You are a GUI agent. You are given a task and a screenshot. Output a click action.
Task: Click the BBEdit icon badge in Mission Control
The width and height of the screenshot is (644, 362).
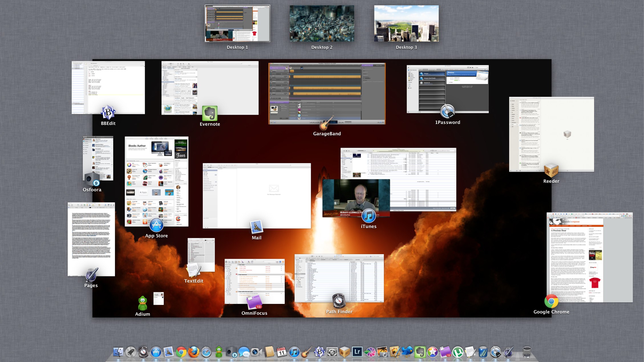pos(108,112)
